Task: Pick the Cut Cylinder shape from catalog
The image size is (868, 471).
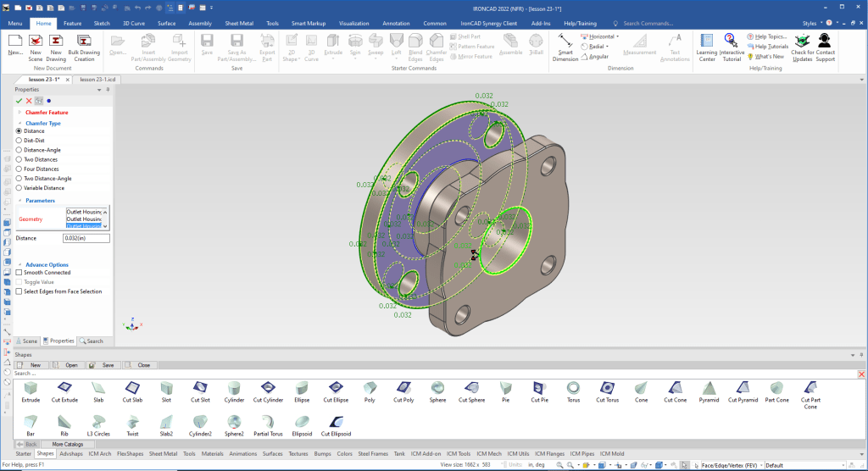Action: pyautogui.click(x=269, y=389)
